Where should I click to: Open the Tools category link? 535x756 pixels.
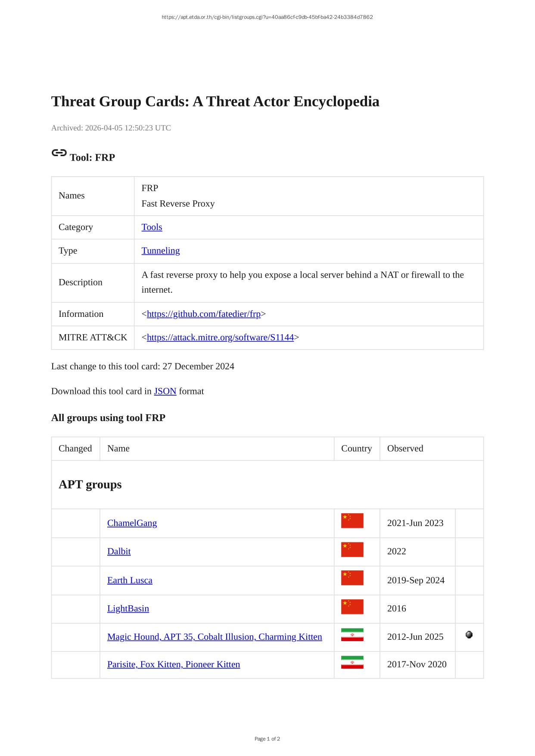[152, 227]
